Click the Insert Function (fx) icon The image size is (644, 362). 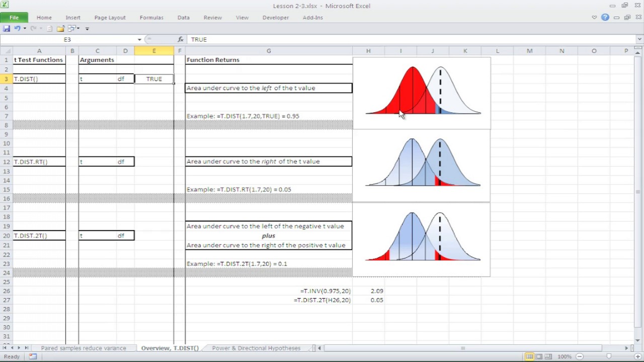pyautogui.click(x=180, y=39)
